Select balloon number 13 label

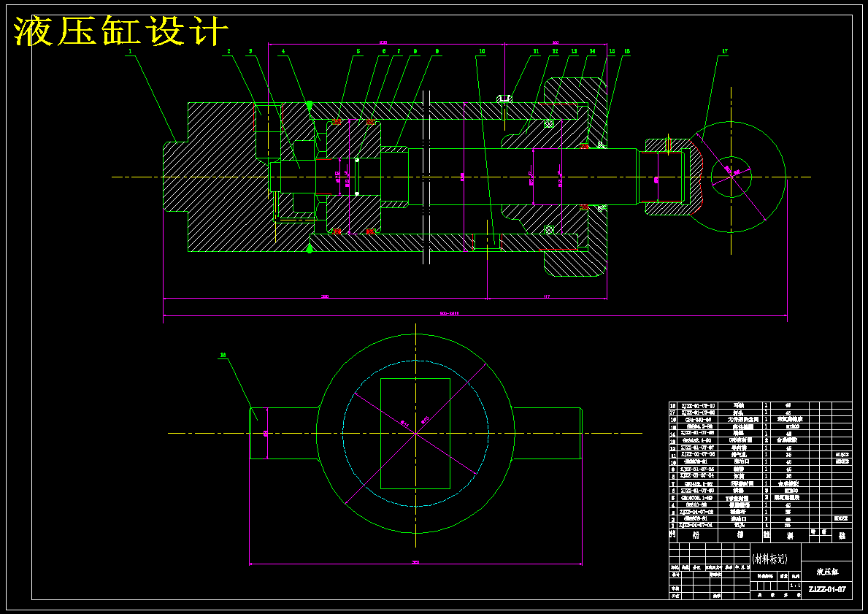(574, 51)
